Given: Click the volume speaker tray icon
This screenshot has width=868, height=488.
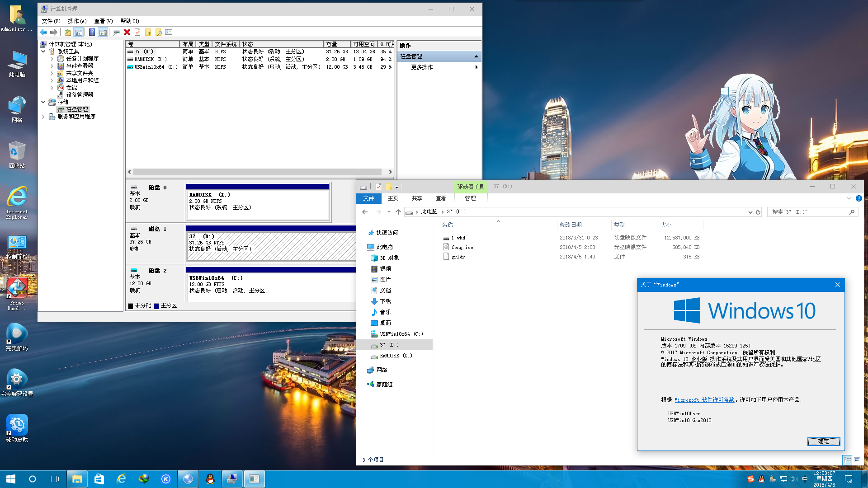Looking at the screenshot, I should pos(794,479).
